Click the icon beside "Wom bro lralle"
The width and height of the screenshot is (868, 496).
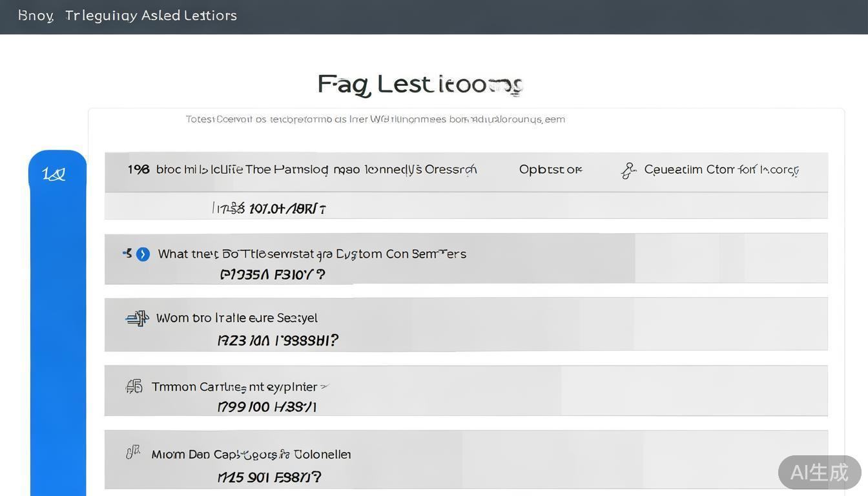click(137, 318)
